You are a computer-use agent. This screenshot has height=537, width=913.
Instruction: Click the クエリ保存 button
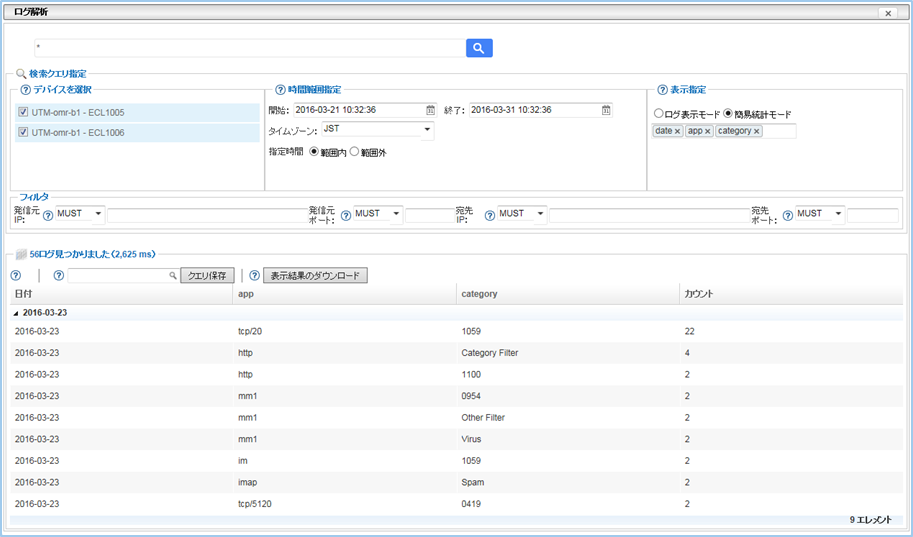point(207,275)
